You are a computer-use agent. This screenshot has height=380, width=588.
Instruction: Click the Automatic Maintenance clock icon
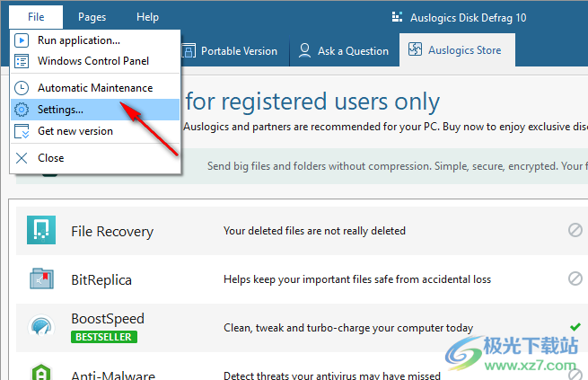tap(22, 88)
